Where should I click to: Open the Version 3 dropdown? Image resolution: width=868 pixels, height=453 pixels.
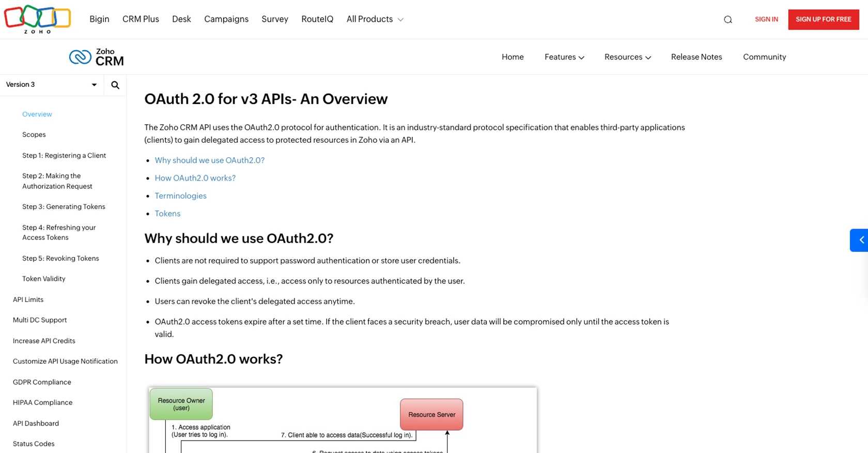coord(52,85)
